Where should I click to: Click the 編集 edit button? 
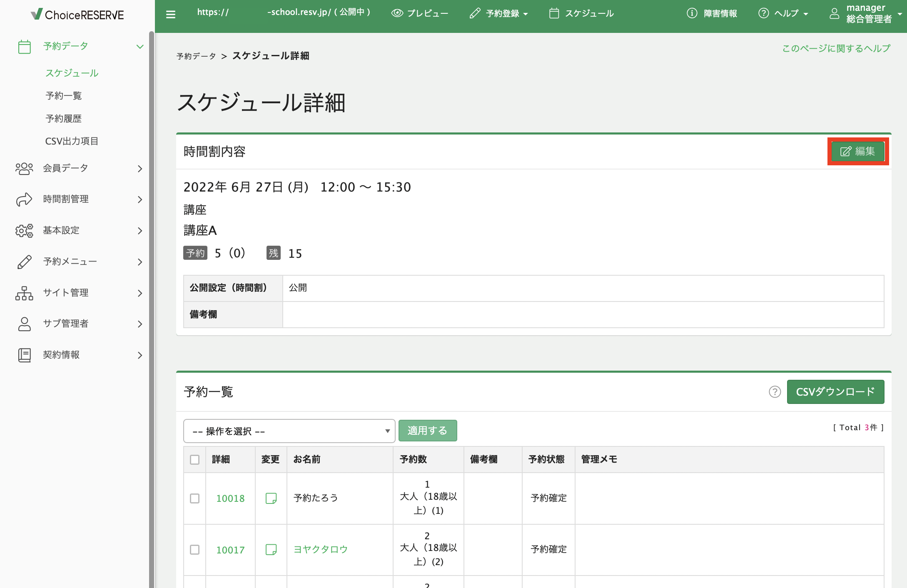857,151
